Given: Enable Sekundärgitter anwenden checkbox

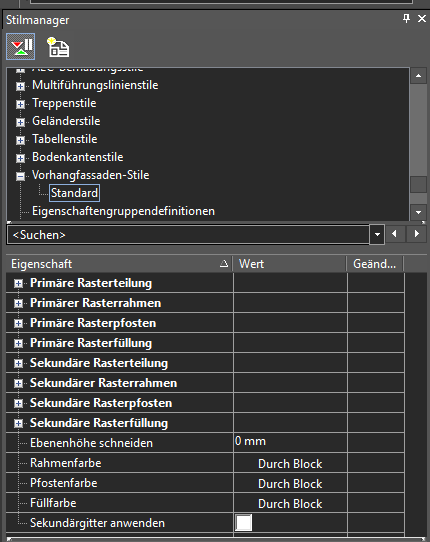Looking at the screenshot, I should pos(244,523).
